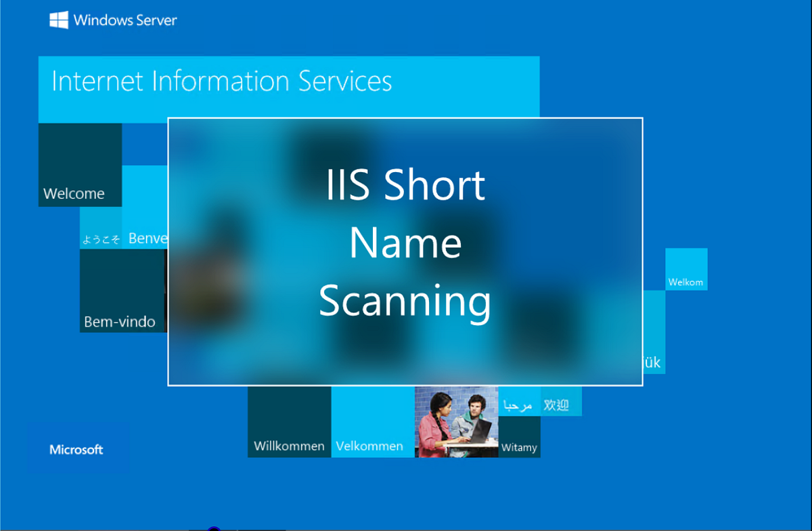The width and height of the screenshot is (812, 531).
Task: Click the photo tile showing two people
Action: coord(456,421)
